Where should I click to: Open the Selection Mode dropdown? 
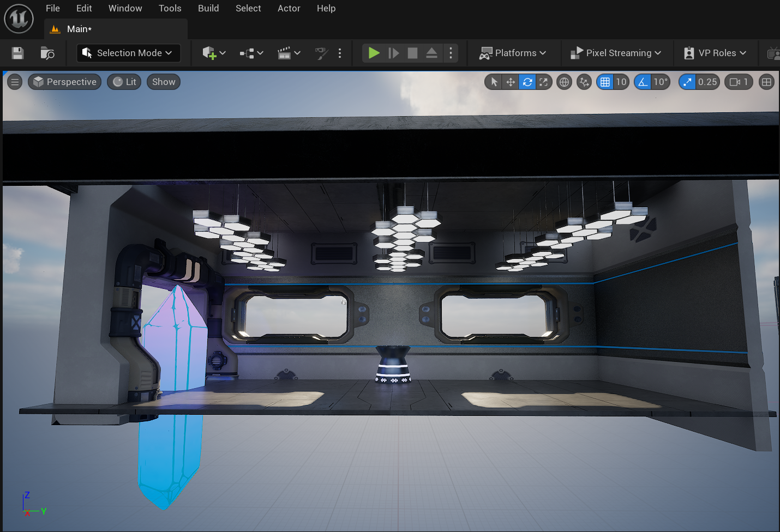(x=129, y=53)
